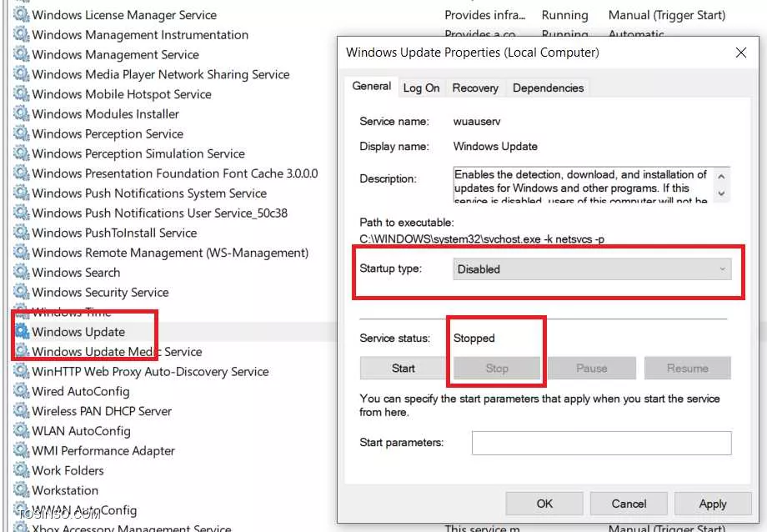
Task: Click the WMI Performance Adapter gear icon
Action: pyautogui.click(x=21, y=450)
